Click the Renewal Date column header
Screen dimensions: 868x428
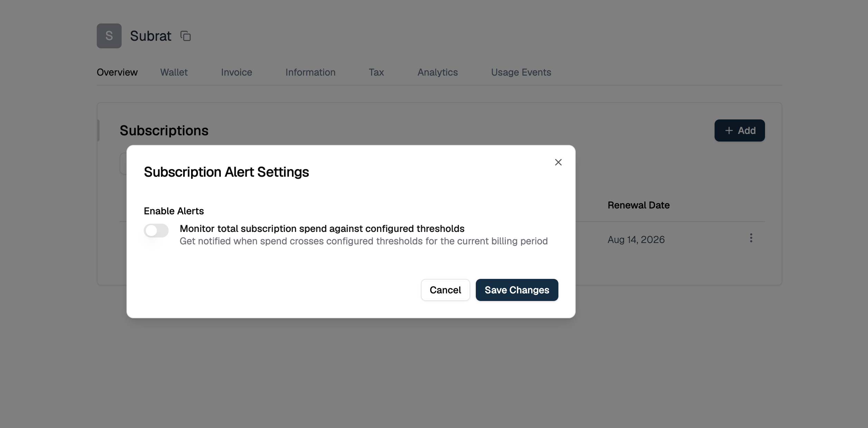(x=639, y=205)
